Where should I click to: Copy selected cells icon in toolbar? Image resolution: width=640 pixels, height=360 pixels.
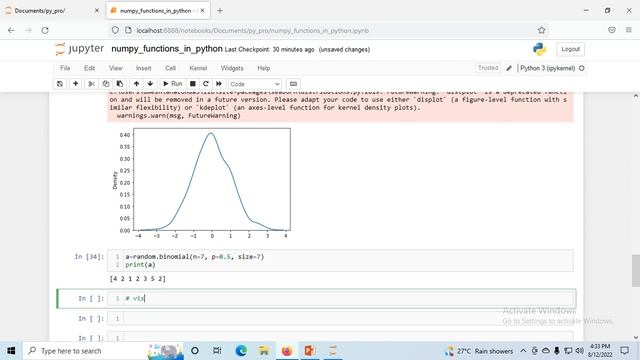(x=106, y=84)
